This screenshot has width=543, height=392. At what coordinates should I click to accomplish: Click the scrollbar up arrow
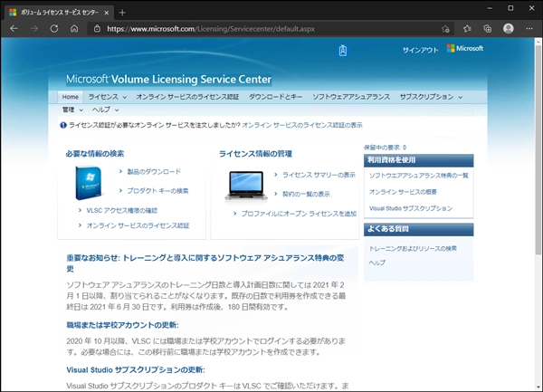click(538, 42)
